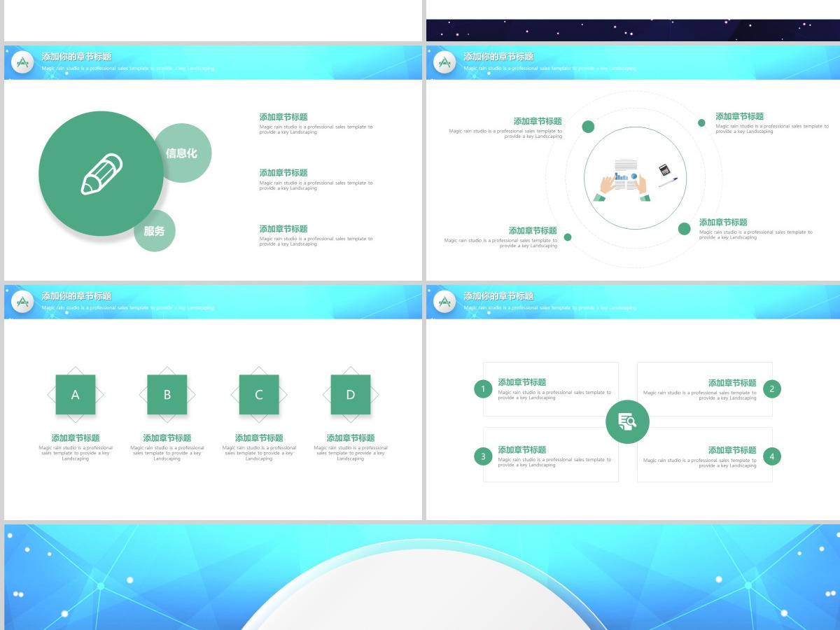Viewport: 840px width, 630px height.
Task: Select the 添加章节标题 heading under square C
Action: coord(259,438)
